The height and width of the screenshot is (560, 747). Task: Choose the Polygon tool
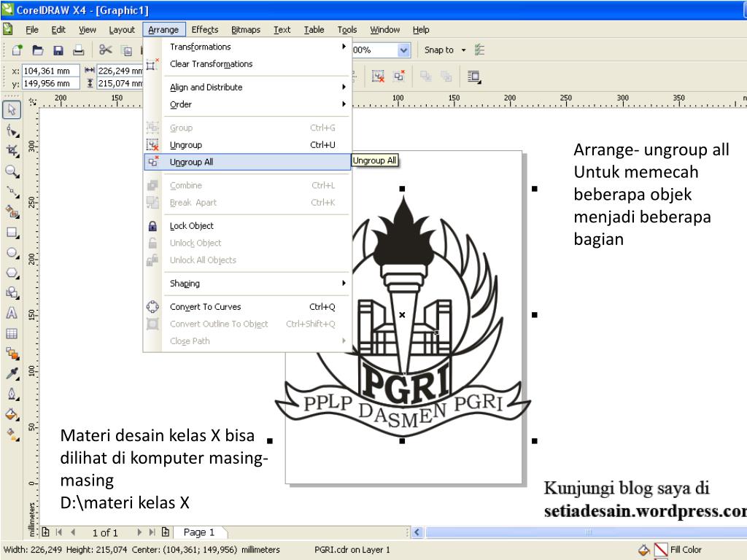pyautogui.click(x=12, y=273)
